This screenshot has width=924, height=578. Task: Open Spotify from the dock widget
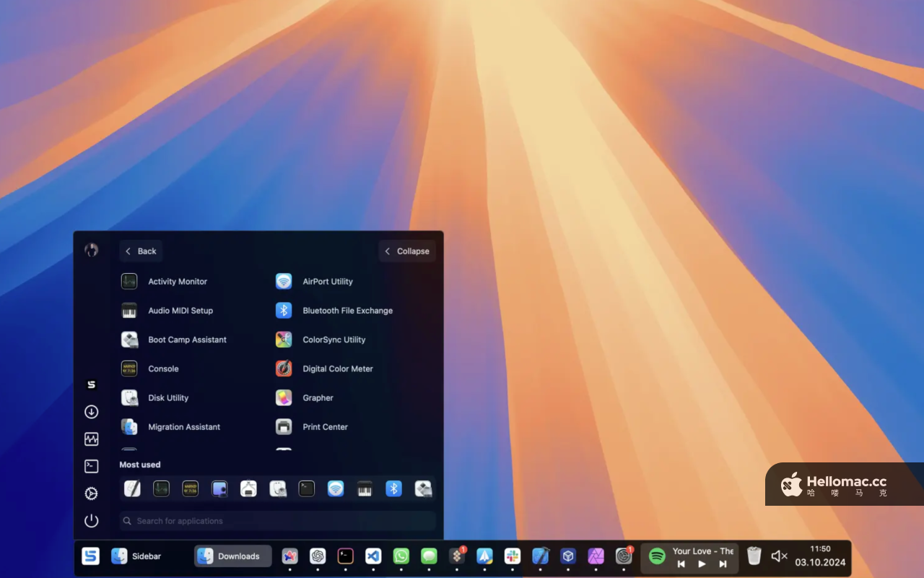[657, 556]
